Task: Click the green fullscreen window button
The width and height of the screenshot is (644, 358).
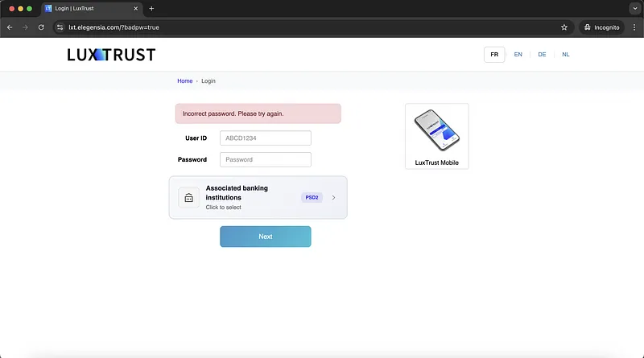Action: click(29, 8)
